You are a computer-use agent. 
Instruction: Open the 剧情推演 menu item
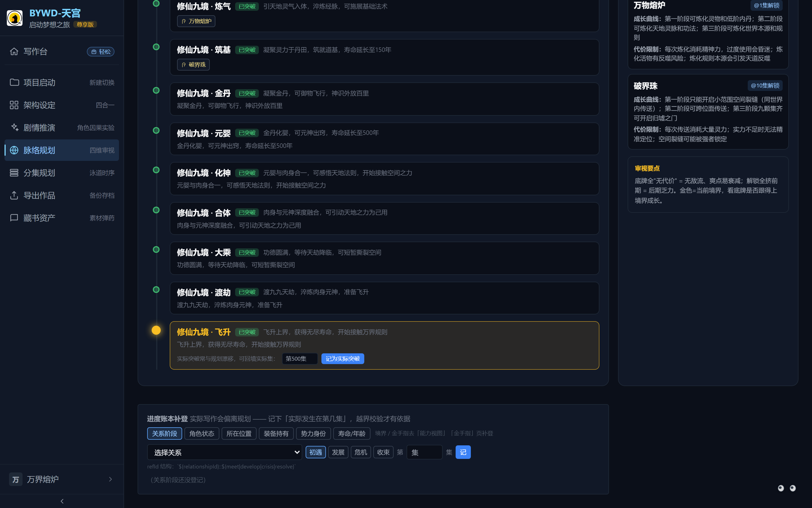click(x=62, y=128)
